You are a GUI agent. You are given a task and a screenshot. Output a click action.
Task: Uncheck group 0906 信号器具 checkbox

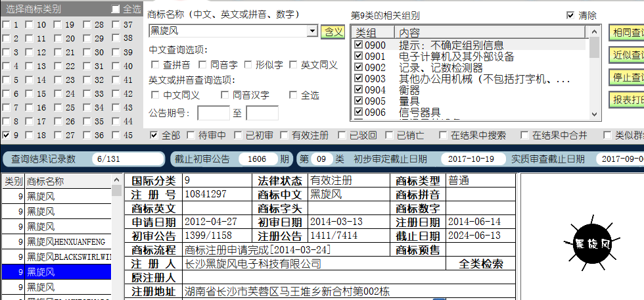click(359, 112)
